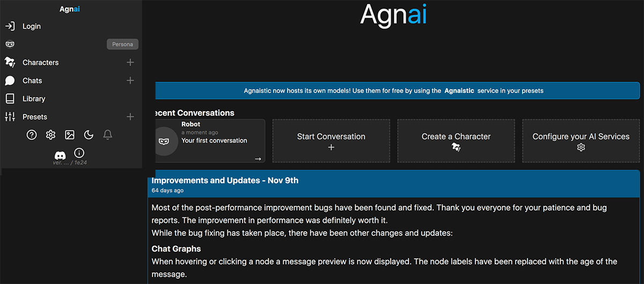This screenshot has width=644, height=284.
Task: Click the help question mark icon
Action: point(32,135)
